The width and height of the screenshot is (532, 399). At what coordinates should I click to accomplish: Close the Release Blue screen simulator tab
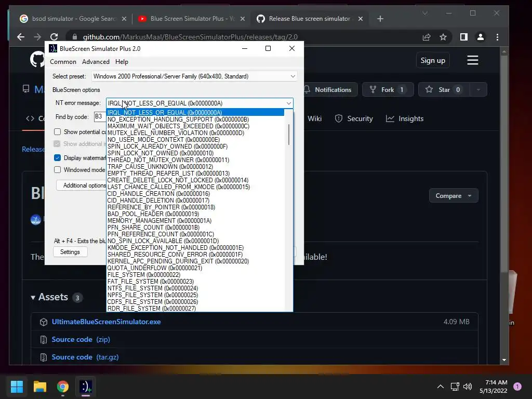pos(361,19)
